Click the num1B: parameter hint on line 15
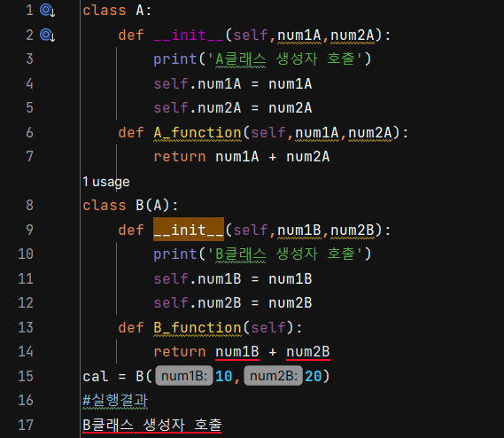Viewport: 504px width, 438px height. tap(184, 376)
